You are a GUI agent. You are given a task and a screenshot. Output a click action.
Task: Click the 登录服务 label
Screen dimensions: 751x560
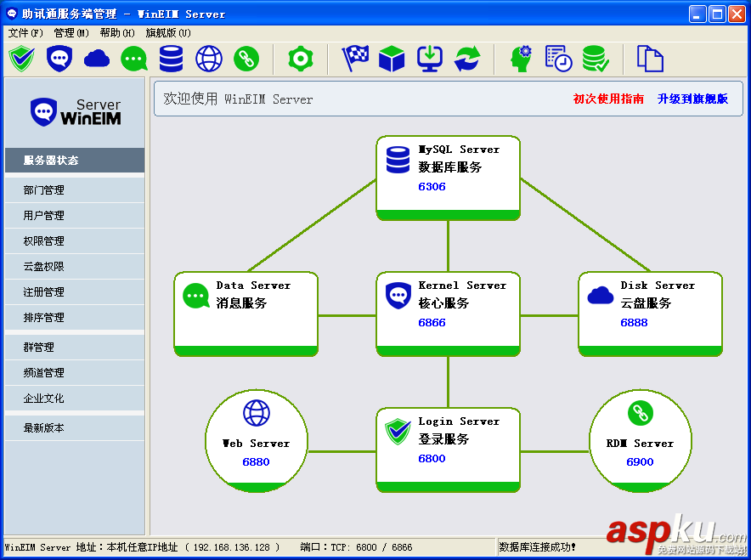pos(443,438)
